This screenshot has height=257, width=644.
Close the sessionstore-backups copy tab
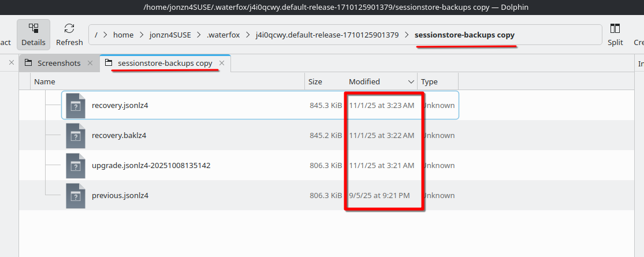coord(222,63)
